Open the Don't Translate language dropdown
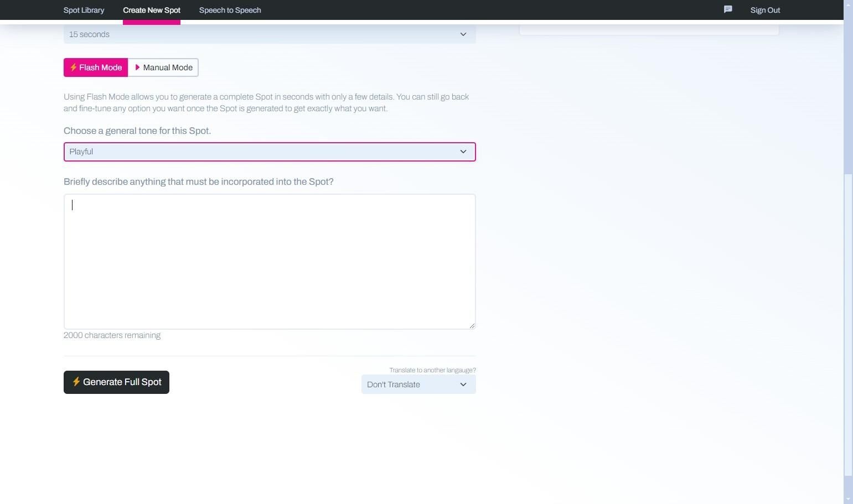 click(418, 385)
